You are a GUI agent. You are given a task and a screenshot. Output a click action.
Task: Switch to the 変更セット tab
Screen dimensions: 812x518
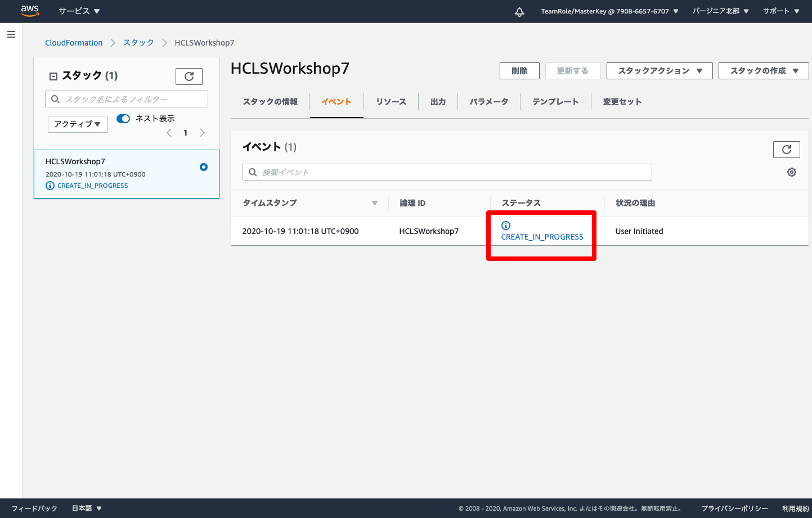[622, 102]
